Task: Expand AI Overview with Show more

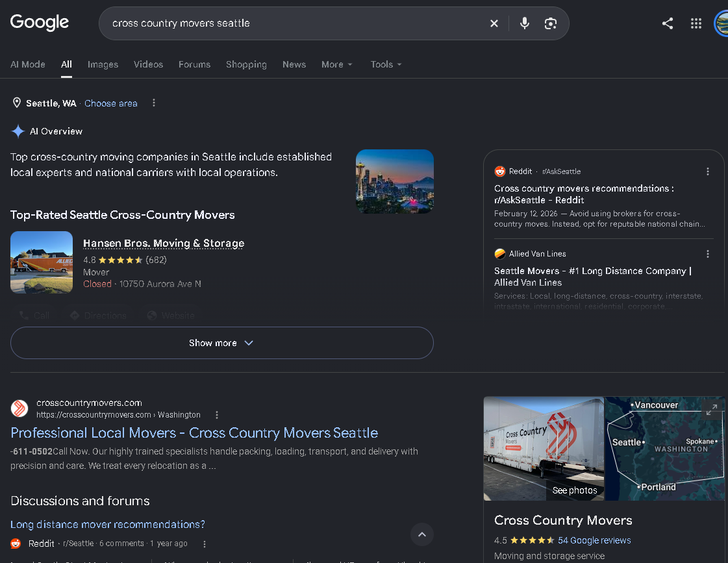Action: click(222, 343)
